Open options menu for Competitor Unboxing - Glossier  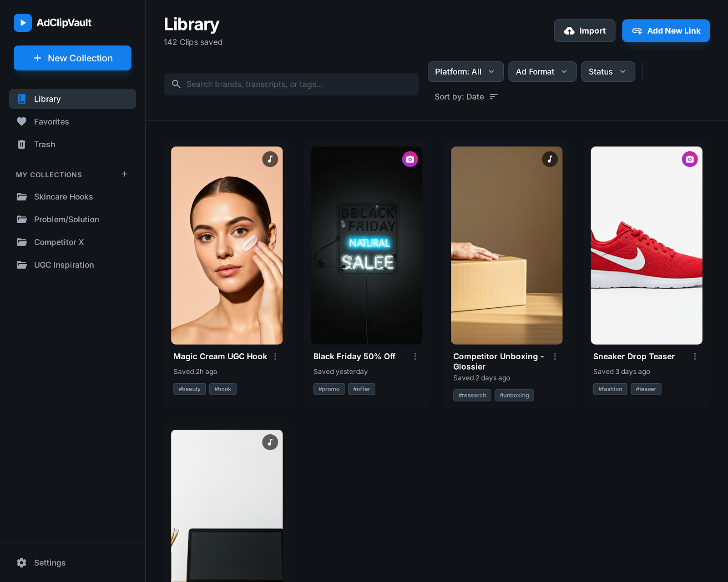coord(555,356)
